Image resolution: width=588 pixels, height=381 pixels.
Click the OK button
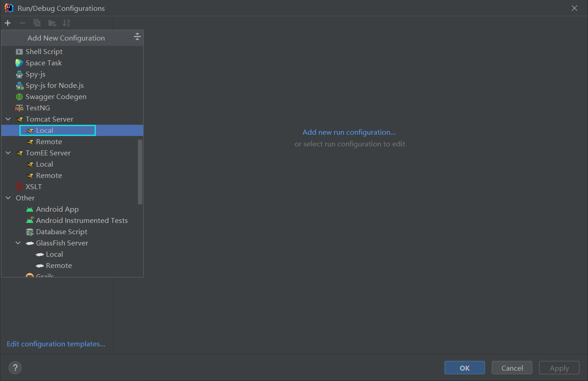coord(465,368)
